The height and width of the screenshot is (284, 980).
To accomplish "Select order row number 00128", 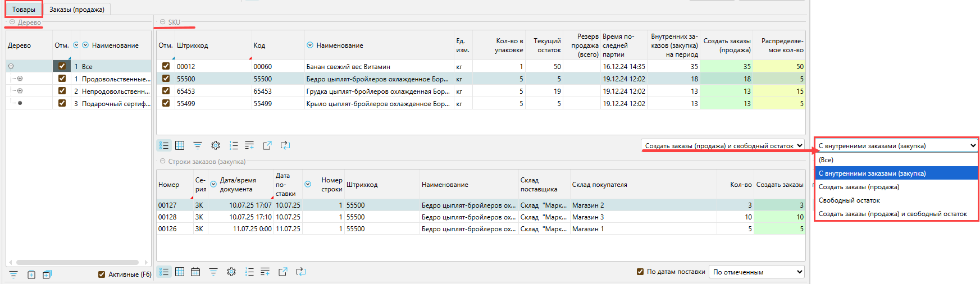I will (x=167, y=217).
